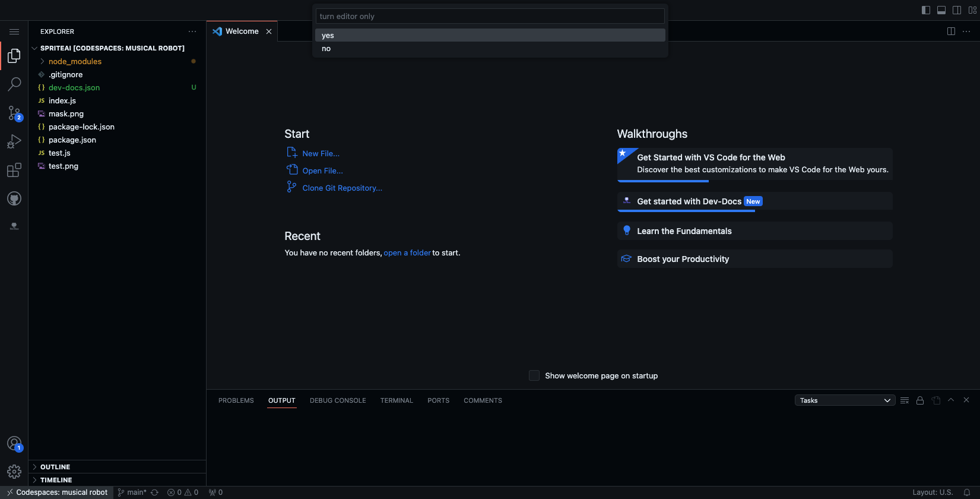Click the 'turn editor only' input field

tap(490, 16)
